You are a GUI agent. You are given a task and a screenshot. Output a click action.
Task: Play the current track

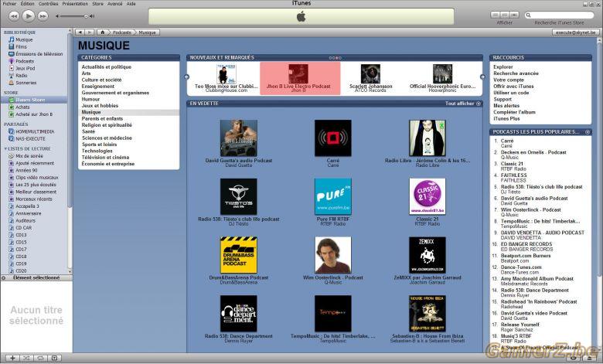28,15
